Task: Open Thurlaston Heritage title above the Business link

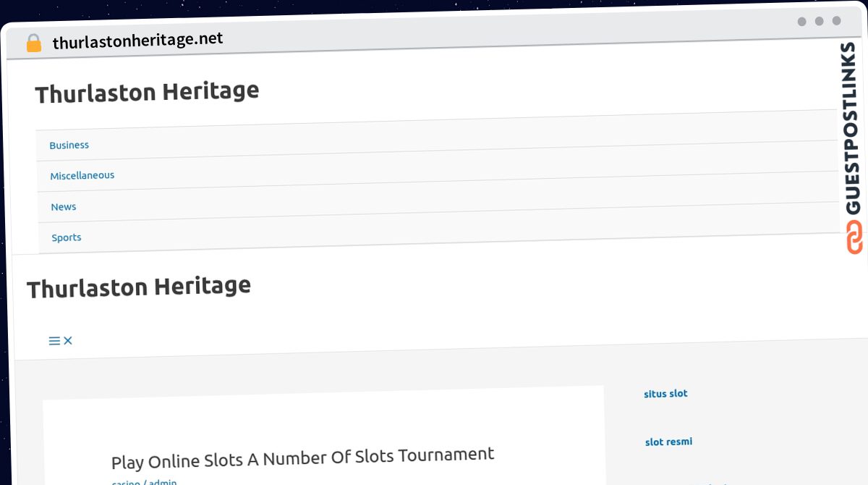Action: [x=147, y=92]
